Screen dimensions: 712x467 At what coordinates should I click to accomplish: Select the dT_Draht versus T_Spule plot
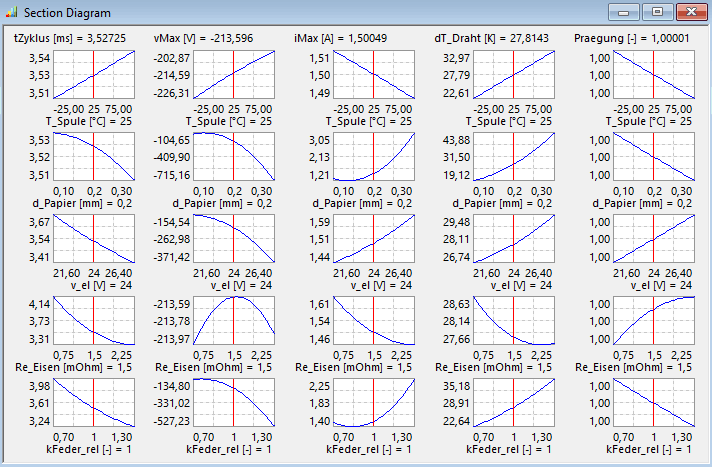click(x=514, y=75)
